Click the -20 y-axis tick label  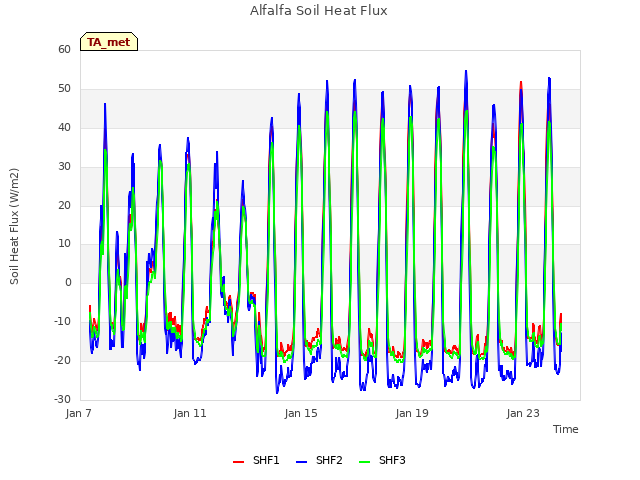62,360
